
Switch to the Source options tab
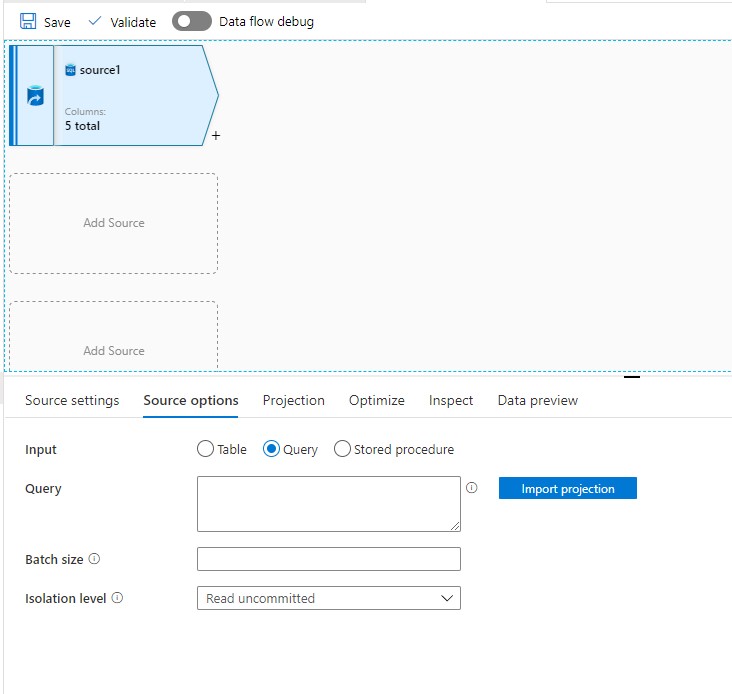pos(190,400)
